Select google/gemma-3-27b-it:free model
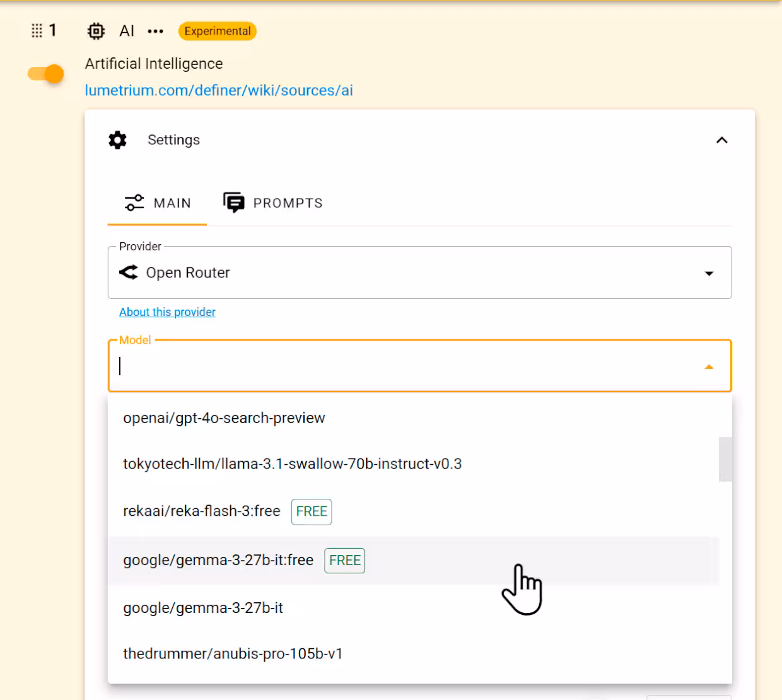Viewport: 782px width, 700px height. click(413, 561)
